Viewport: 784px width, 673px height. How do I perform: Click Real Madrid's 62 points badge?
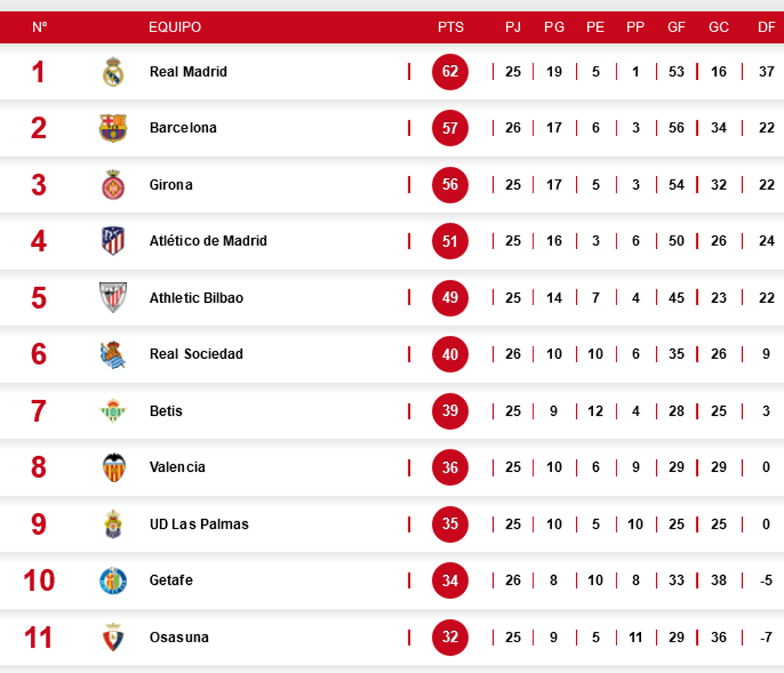point(450,72)
